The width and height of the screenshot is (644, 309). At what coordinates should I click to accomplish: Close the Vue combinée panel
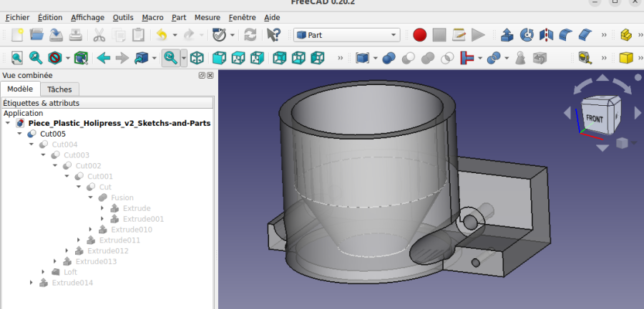click(x=210, y=75)
